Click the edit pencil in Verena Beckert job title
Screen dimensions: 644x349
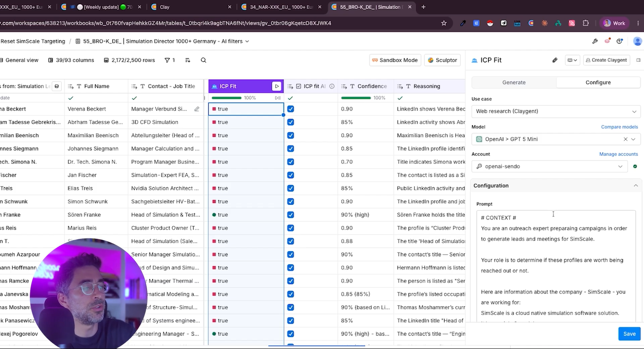pos(197,109)
